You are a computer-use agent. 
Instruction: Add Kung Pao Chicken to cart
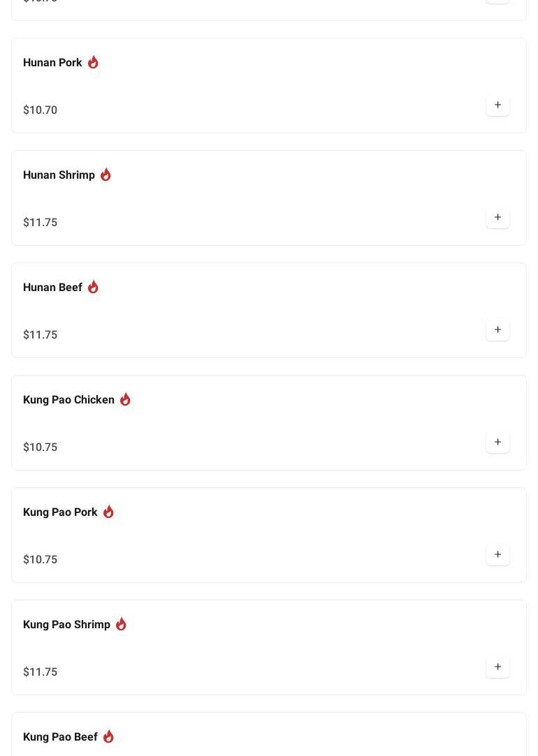point(497,443)
